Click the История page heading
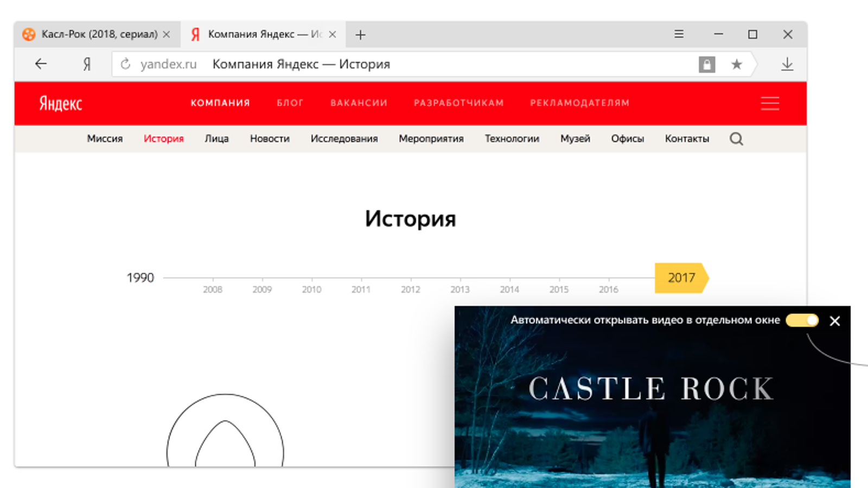The height and width of the screenshot is (488, 868). pyautogui.click(x=411, y=219)
